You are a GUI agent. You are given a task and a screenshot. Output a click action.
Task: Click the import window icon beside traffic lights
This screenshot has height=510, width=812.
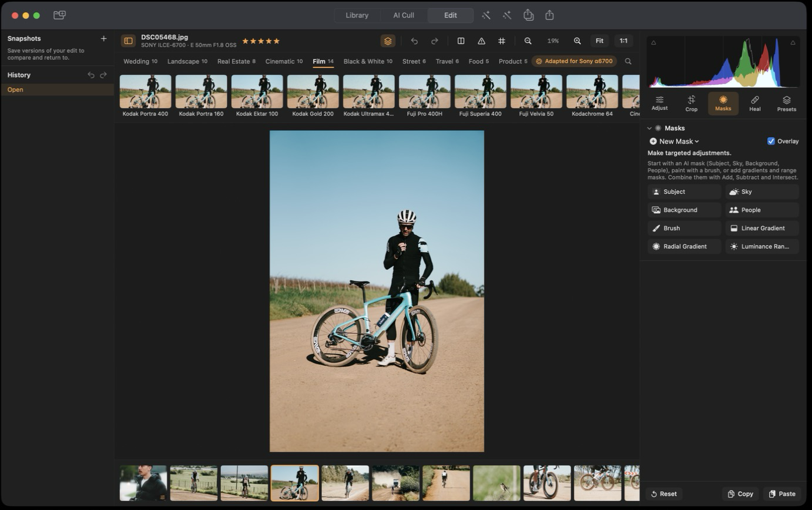click(59, 15)
